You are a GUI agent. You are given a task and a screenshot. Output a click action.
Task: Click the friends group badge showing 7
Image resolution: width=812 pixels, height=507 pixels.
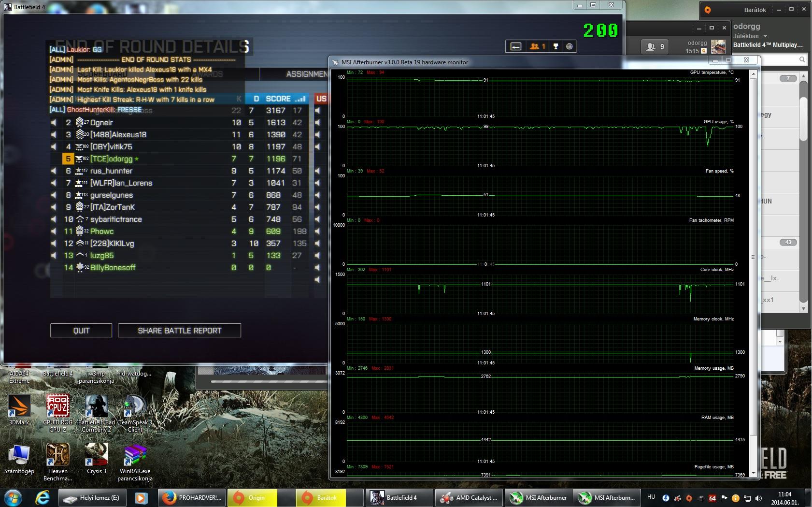(x=788, y=78)
